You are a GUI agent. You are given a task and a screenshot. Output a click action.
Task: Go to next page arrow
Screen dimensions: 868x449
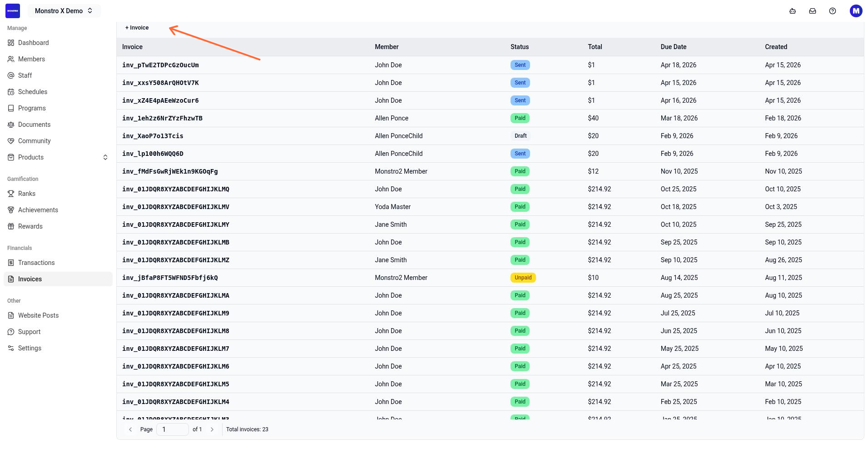point(212,429)
